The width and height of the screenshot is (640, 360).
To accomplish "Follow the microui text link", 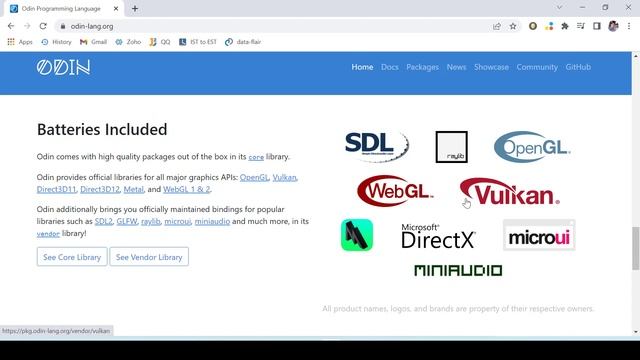I will (x=178, y=221).
